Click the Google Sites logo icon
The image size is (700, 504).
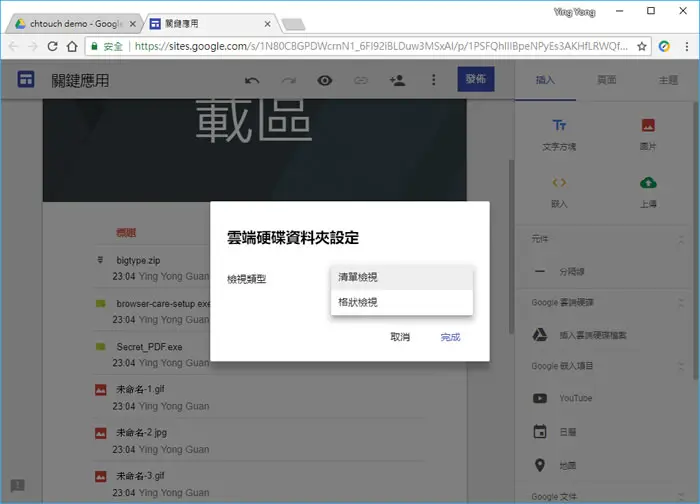25,79
